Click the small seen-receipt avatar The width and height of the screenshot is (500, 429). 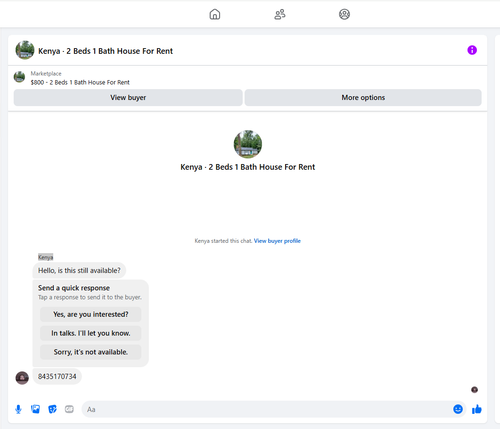point(474,389)
